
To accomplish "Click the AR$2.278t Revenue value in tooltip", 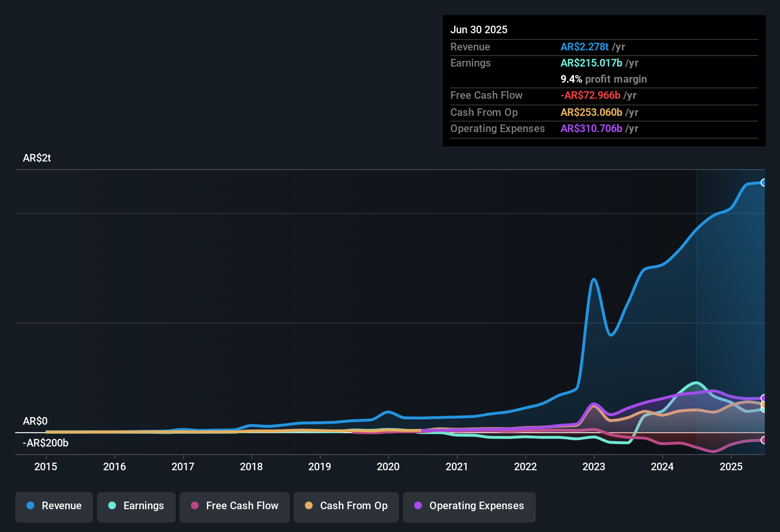I will [584, 47].
